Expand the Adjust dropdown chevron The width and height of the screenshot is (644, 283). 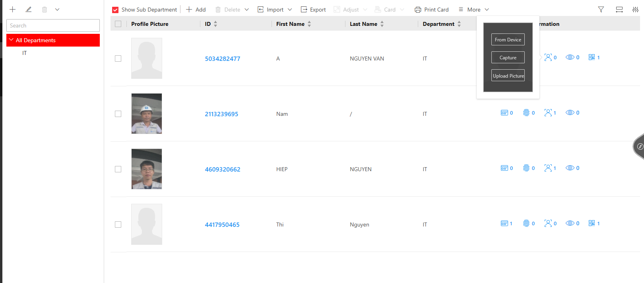pos(365,10)
